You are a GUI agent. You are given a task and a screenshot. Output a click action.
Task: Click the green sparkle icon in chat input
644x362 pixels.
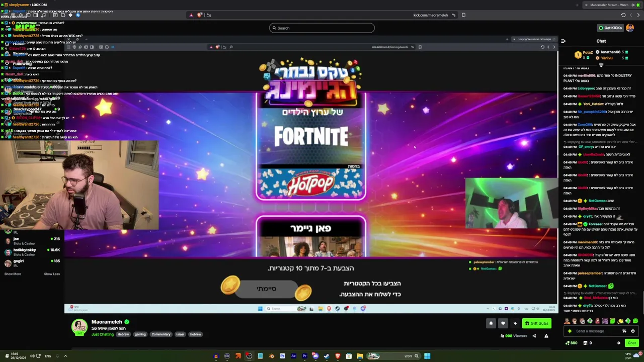pyautogui.click(x=570, y=331)
